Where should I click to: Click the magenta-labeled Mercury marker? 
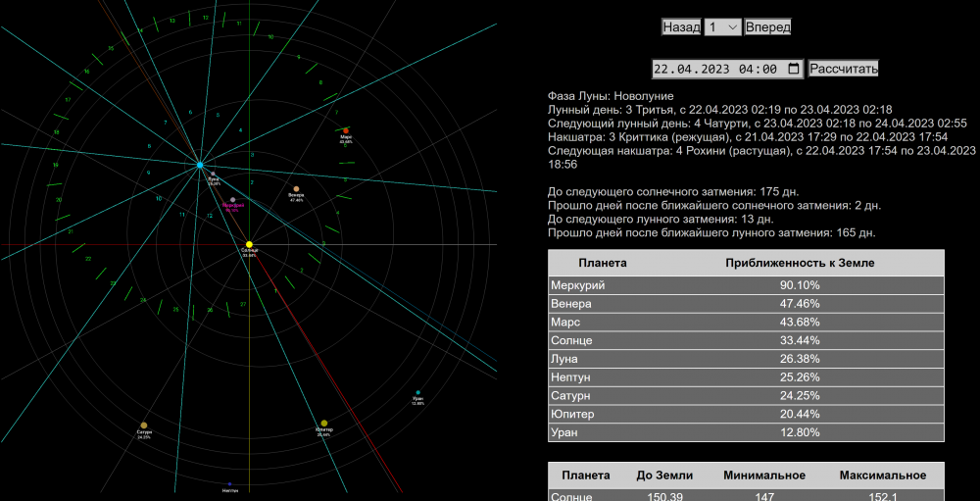(232, 199)
